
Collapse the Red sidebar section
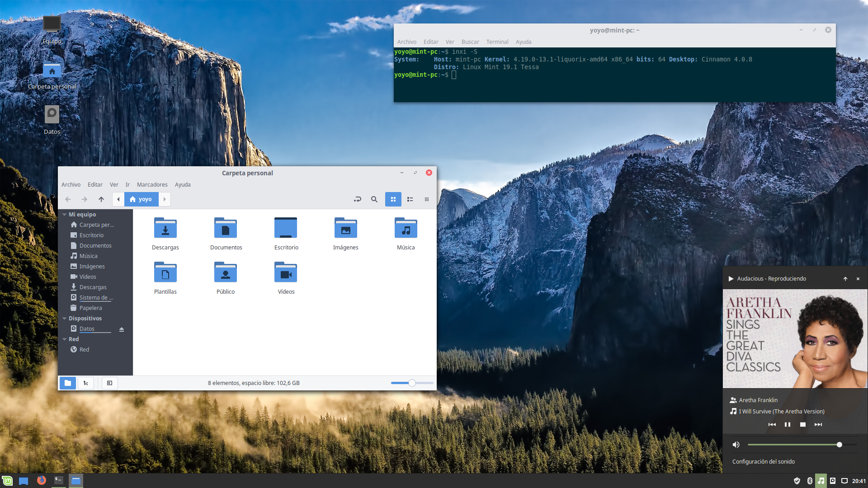65,339
